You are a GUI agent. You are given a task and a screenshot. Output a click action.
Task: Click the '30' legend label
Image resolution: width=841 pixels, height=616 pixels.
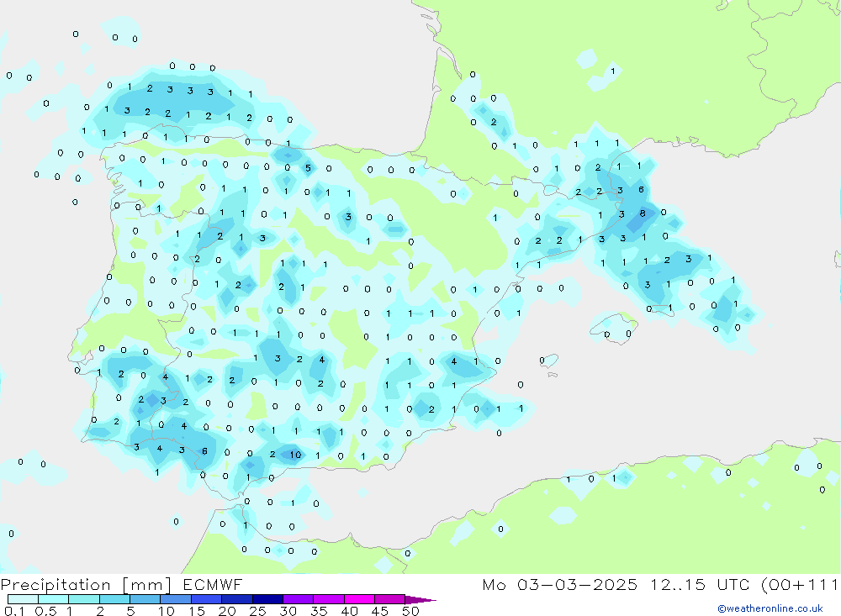(288, 611)
